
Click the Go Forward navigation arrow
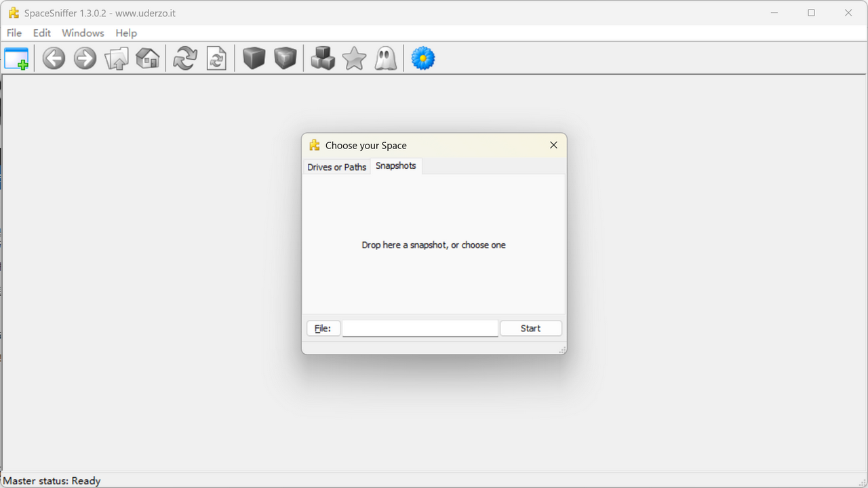click(x=84, y=58)
